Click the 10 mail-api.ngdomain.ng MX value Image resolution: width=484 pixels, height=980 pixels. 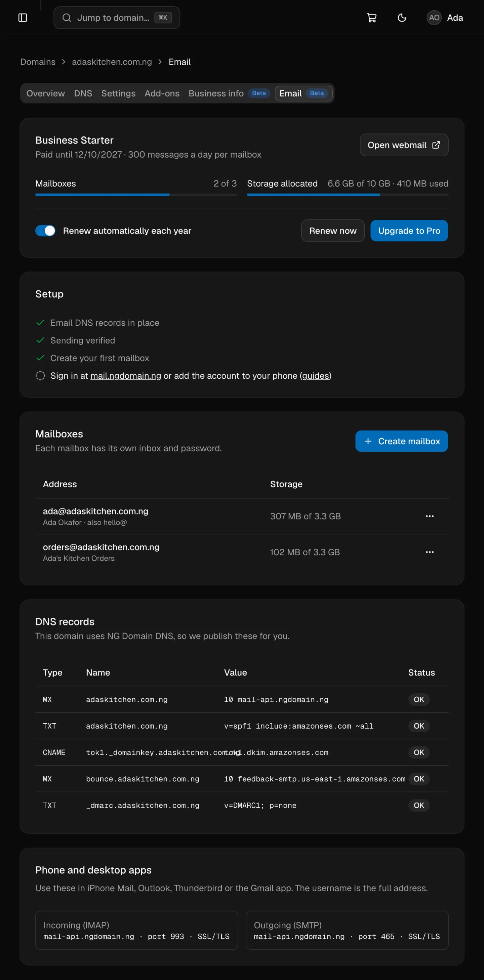click(276, 699)
